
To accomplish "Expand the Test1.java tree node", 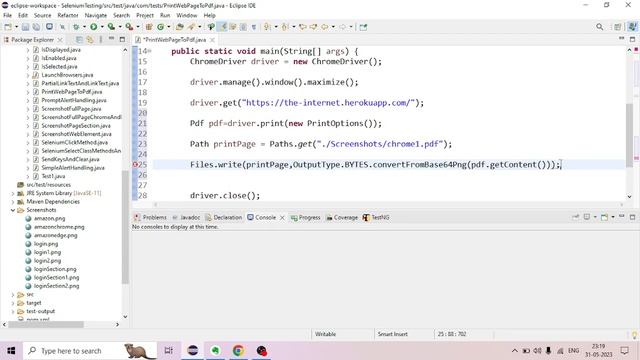I will (x=28, y=176).
